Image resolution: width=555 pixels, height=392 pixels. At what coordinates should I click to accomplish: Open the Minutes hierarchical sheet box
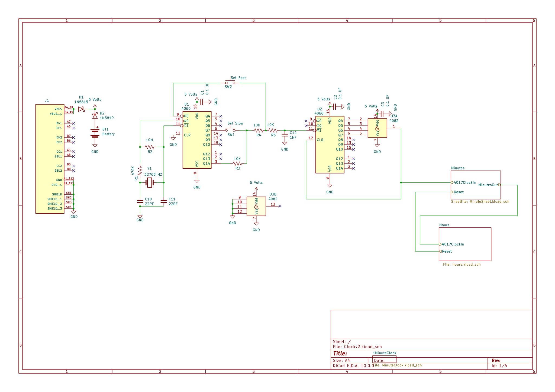click(476, 185)
